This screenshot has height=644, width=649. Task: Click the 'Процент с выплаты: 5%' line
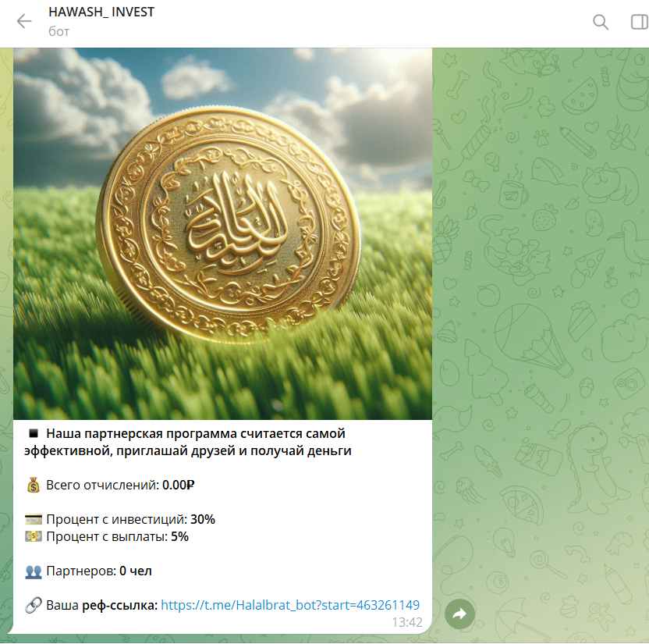(x=118, y=537)
